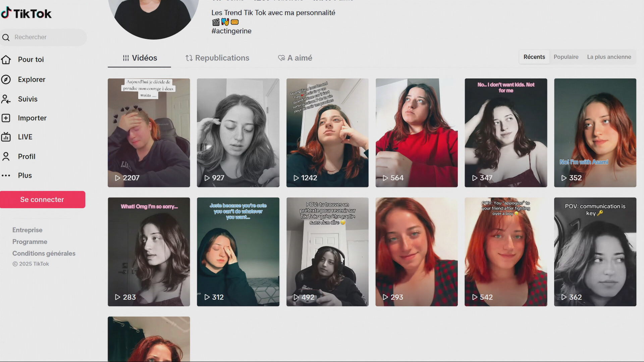Open the Explorer compass icon

coord(6,79)
